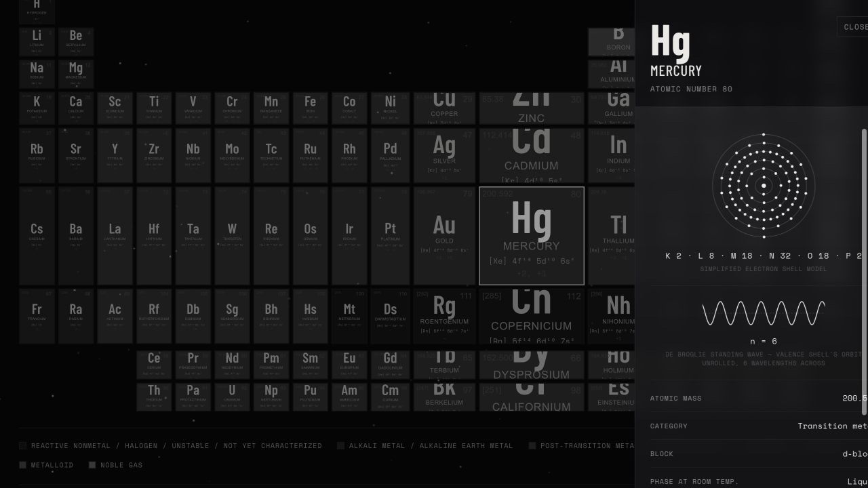Open the Actinium (Ac) tile
The image size is (868, 488).
115,316
